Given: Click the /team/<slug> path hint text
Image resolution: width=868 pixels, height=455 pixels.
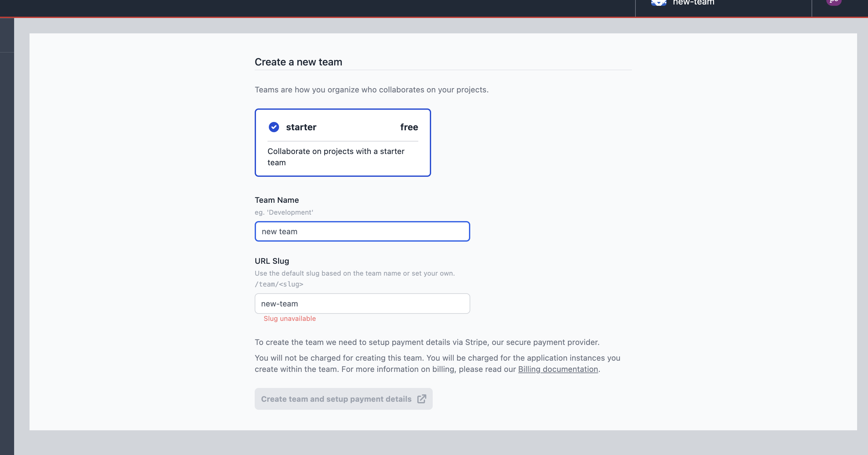Looking at the screenshot, I should [x=279, y=284].
